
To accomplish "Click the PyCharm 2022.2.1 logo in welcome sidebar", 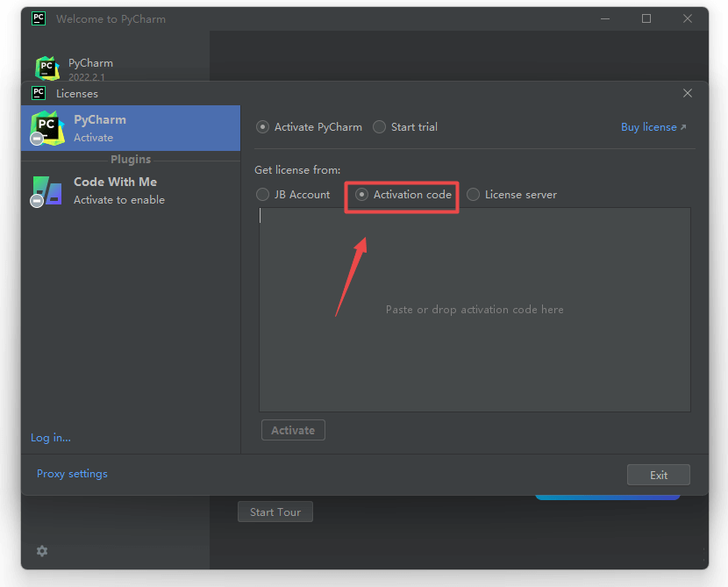I will click(x=47, y=68).
